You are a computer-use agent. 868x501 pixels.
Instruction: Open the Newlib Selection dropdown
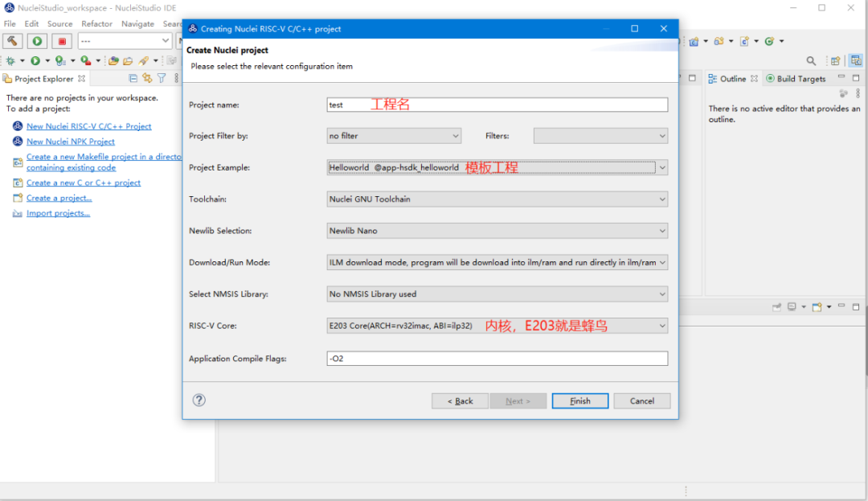497,230
